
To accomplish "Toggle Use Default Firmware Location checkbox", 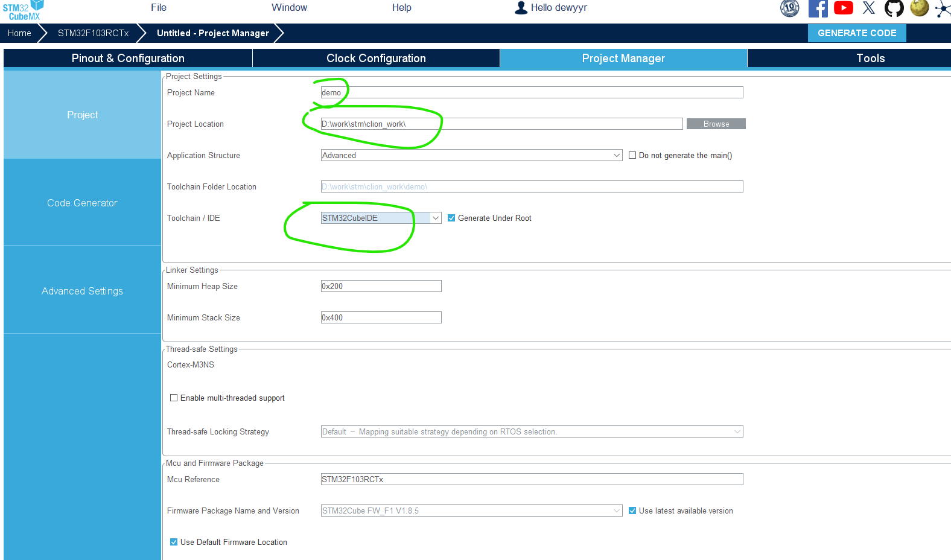I will (174, 542).
